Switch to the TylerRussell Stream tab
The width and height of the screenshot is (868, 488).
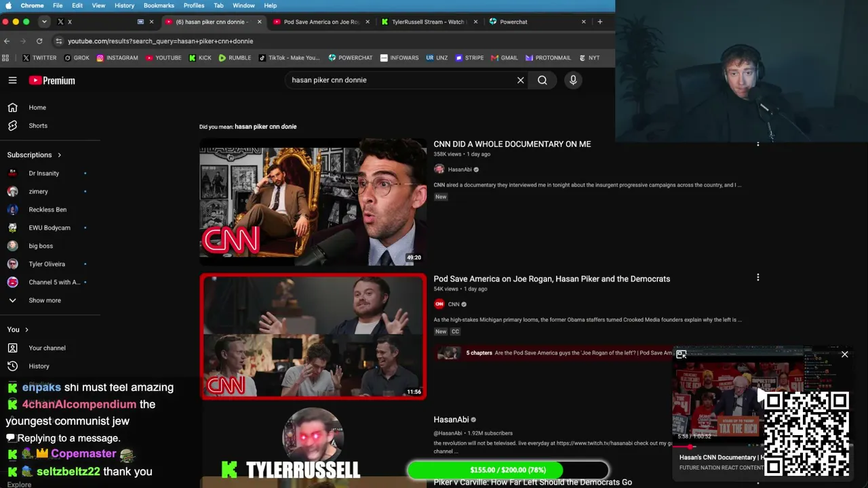(429, 22)
